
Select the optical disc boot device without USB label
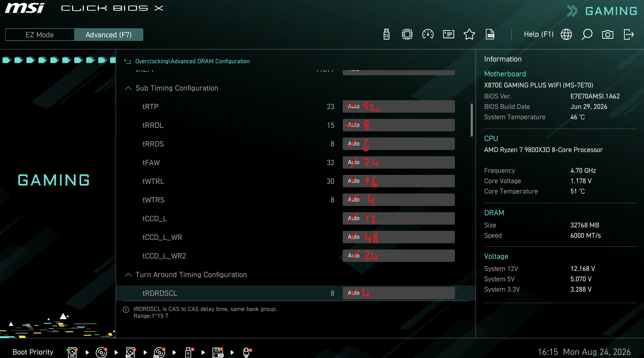[101, 352]
